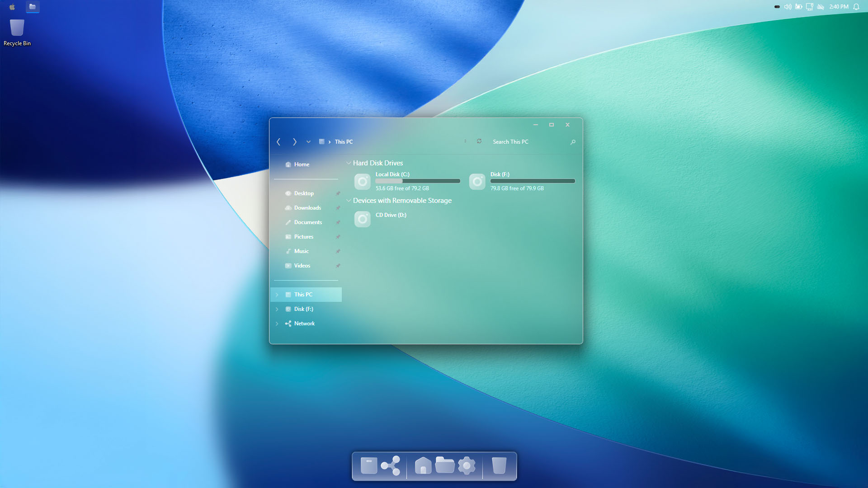Open This PC from the breadcrumb bar
The image size is (868, 488).
pos(344,141)
